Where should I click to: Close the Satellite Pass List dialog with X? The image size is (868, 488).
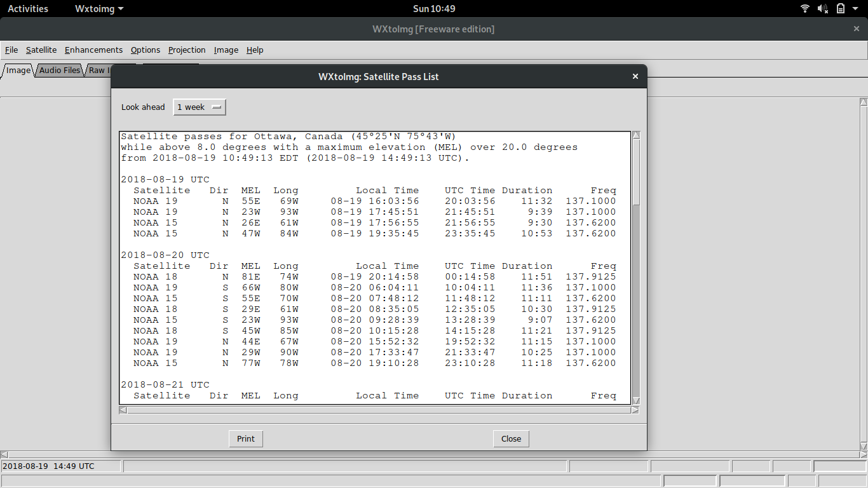click(x=635, y=76)
